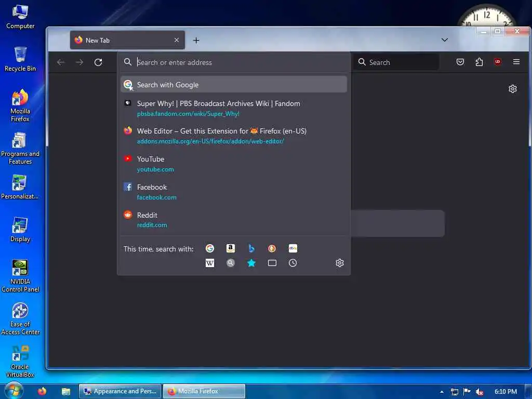532x399 pixels.
Task: Search this time with eBay
Action: (293, 248)
